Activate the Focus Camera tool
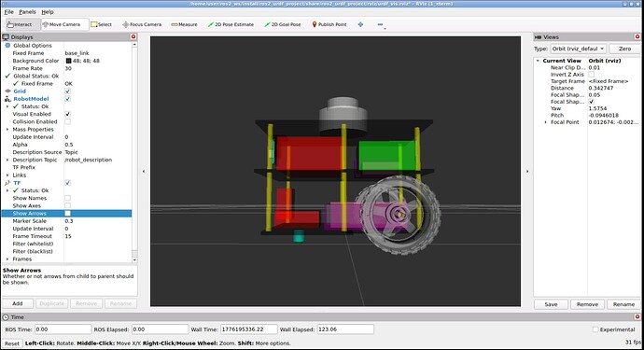The width and height of the screenshot is (644, 350). [x=142, y=24]
